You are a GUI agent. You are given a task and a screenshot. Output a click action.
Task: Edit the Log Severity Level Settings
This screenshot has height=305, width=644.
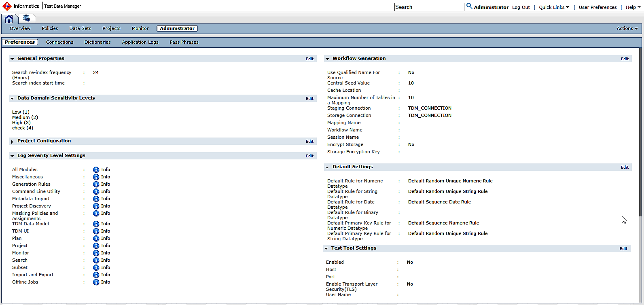point(309,156)
